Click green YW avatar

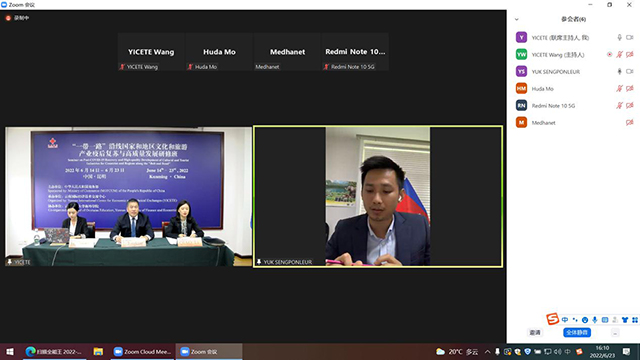[x=521, y=54]
